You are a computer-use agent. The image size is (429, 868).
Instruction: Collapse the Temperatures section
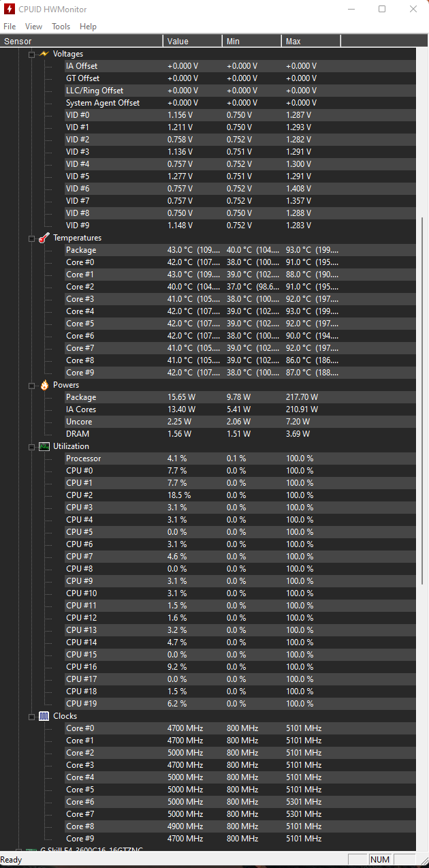point(31,238)
